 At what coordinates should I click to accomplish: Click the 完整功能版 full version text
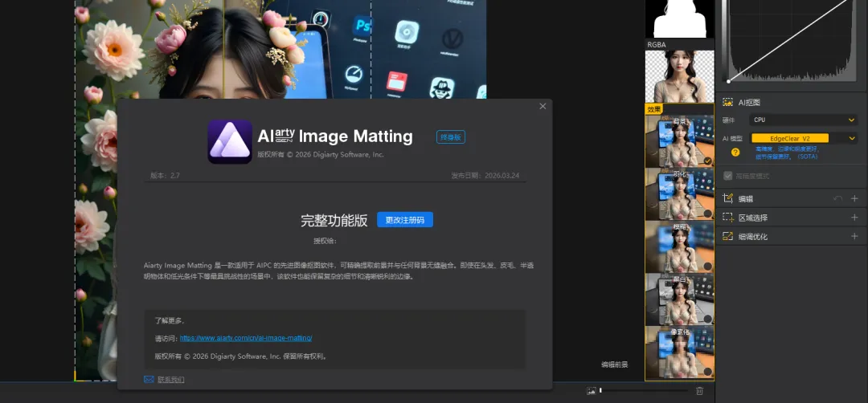pyautogui.click(x=334, y=220)
